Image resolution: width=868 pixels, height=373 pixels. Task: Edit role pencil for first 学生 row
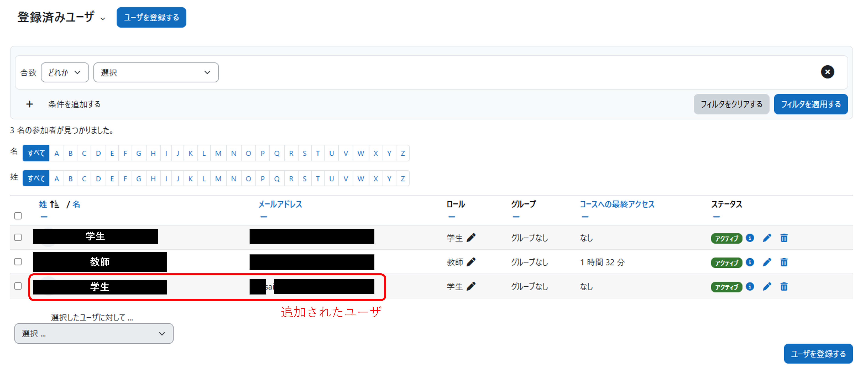coord(471,237)
